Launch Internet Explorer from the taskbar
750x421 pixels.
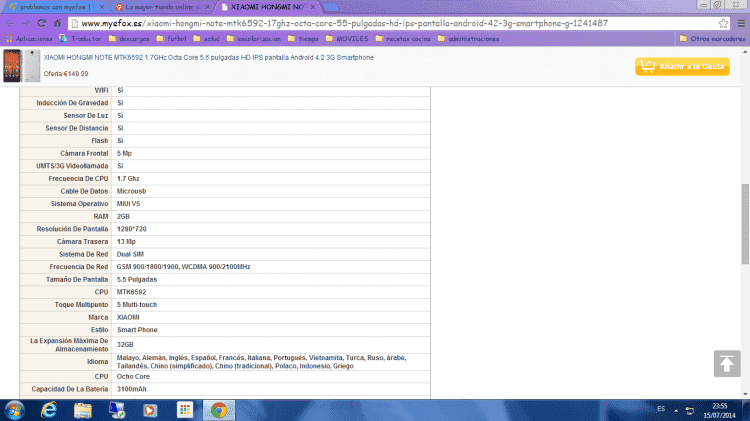pos(49,410)
